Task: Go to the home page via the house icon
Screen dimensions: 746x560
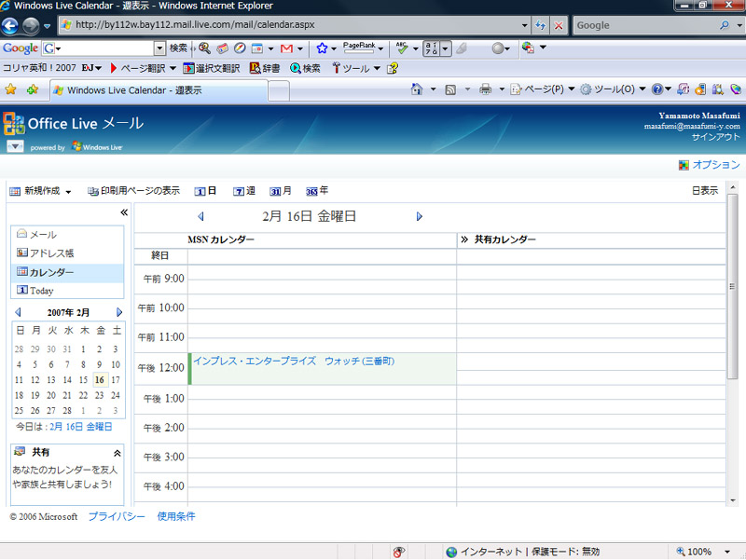Action: (x=417, y=89)
